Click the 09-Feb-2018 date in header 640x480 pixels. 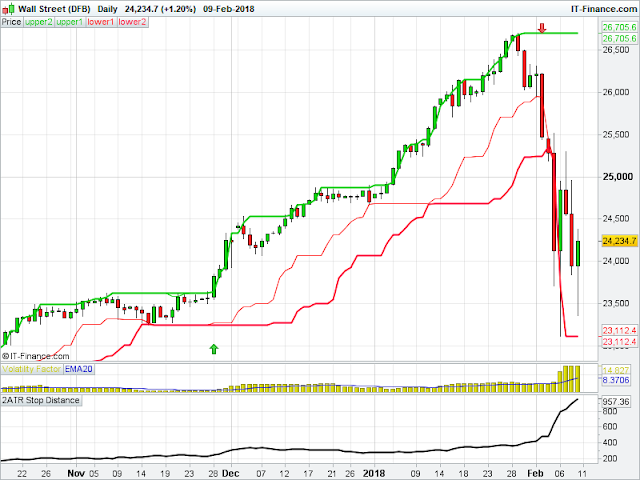tap(229, 9)
